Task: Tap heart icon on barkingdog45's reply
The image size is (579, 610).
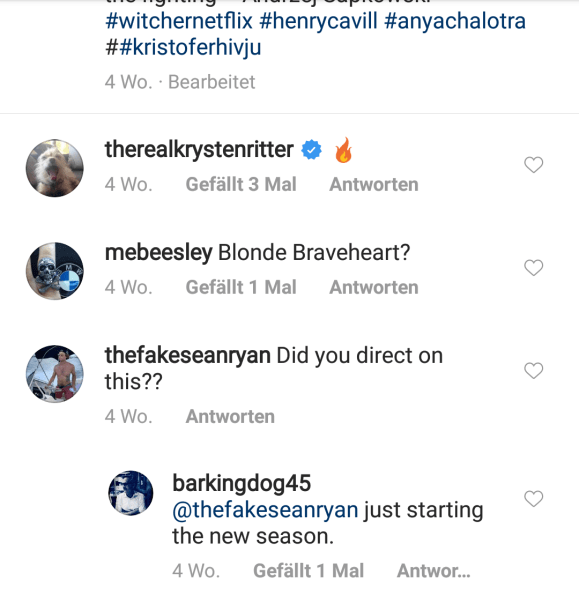Action: pos(533,499)
